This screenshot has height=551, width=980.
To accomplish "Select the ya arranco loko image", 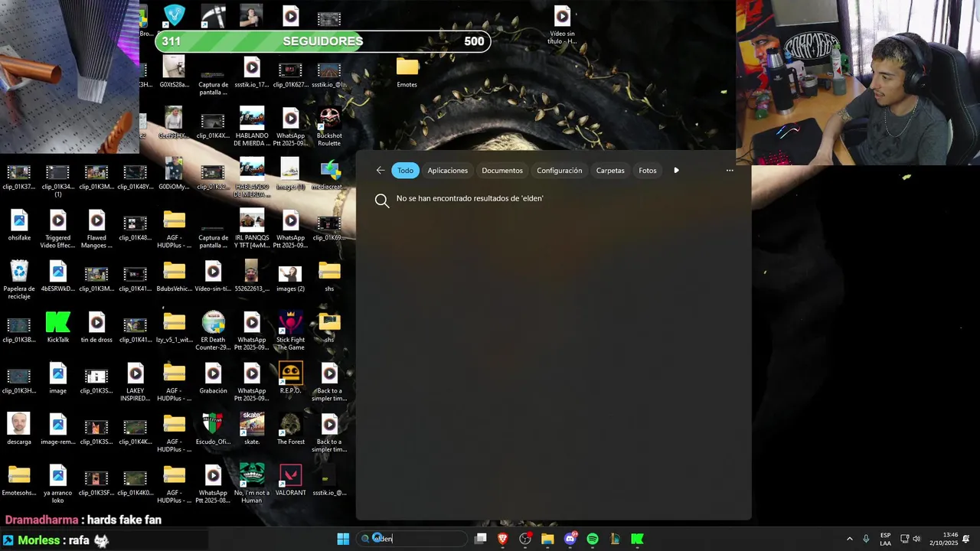I will pyautogui.click(x=58, y=484).
